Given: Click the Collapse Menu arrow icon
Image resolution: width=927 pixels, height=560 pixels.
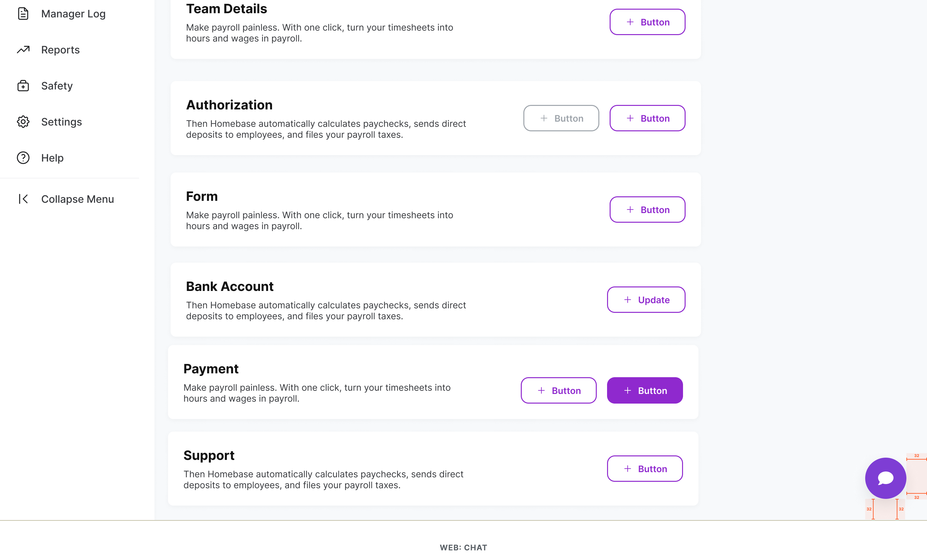Looking at the screenshot, I should pos(23,199).
